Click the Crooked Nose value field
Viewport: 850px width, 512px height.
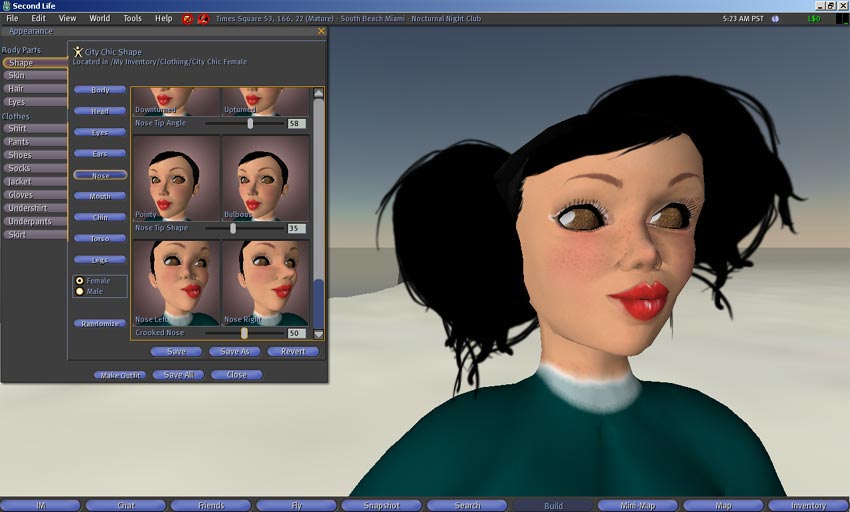point(296,333)
